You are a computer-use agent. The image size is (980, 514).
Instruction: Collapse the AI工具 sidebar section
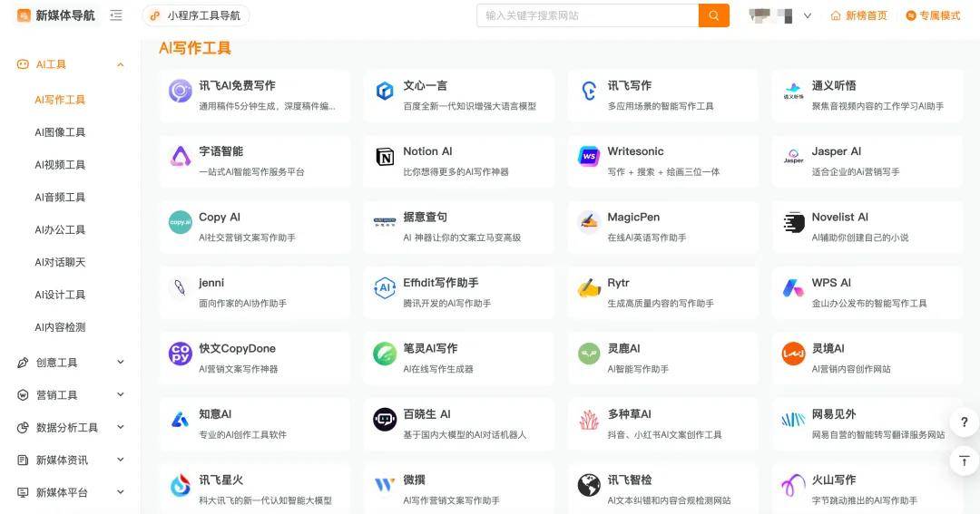(x=121, y=64)
